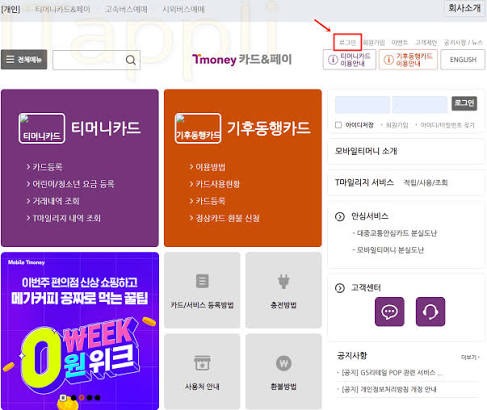Click 로그인 link in top utility menu
Image resolution: width=487 pixels, height=410 pixels.
pyautogui.click(x=348, y=42)
